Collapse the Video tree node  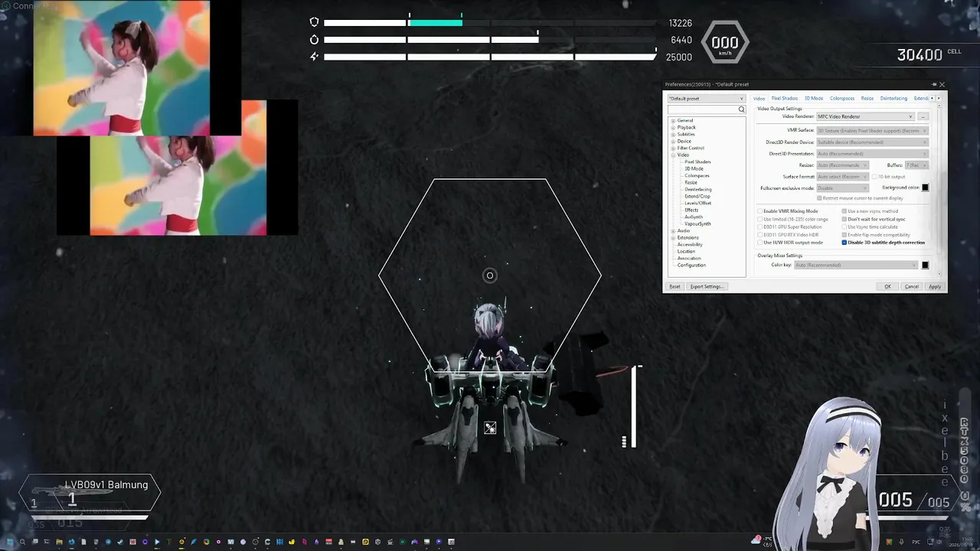(x=673, y=155)
